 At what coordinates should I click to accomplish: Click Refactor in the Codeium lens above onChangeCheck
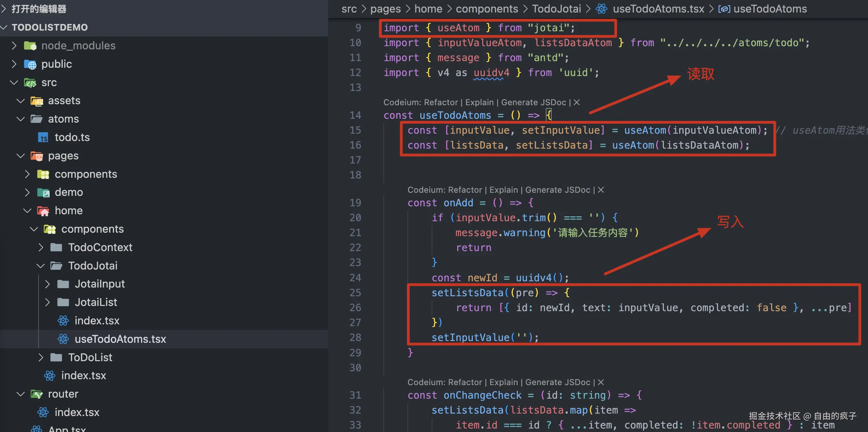click(x=465, y=382)
